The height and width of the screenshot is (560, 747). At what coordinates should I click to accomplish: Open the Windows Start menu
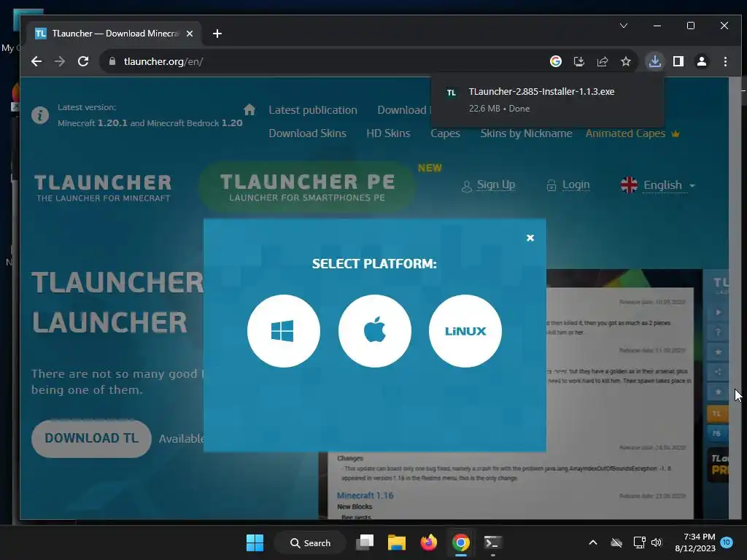tap(255, 542)
